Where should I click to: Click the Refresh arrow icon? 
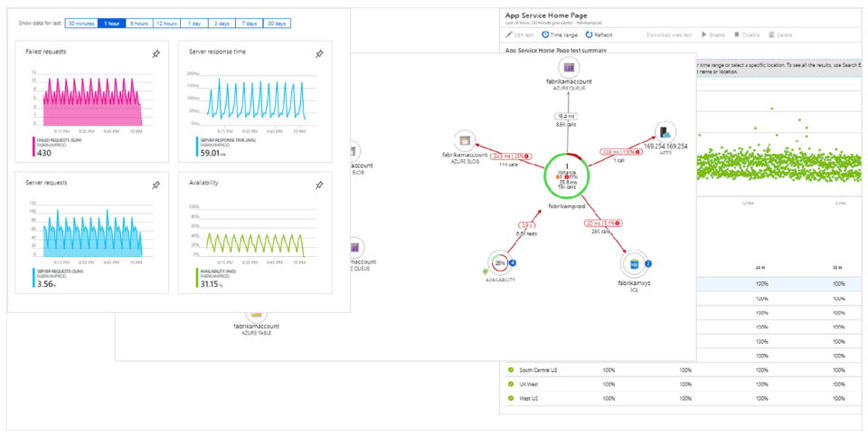(x=589, y=34)
